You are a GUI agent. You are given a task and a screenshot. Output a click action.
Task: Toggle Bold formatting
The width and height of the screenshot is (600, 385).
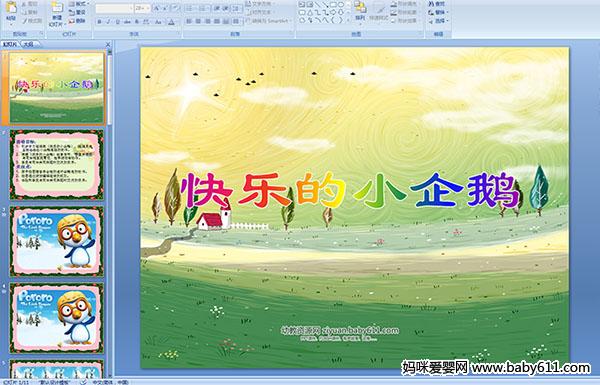(100, 22)
